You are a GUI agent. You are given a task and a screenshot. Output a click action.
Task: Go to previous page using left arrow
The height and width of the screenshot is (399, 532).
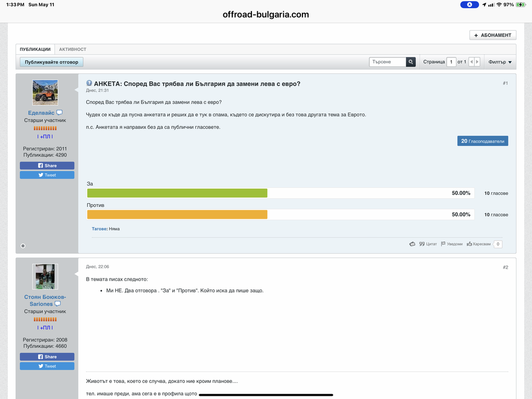tap(471, 62)
